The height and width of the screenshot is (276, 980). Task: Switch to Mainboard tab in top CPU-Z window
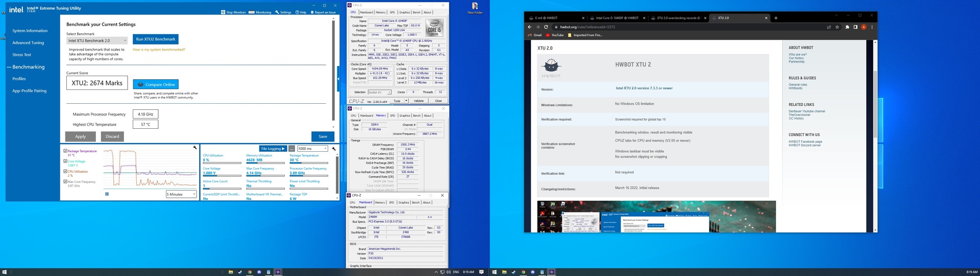click(x=366, y=12)
